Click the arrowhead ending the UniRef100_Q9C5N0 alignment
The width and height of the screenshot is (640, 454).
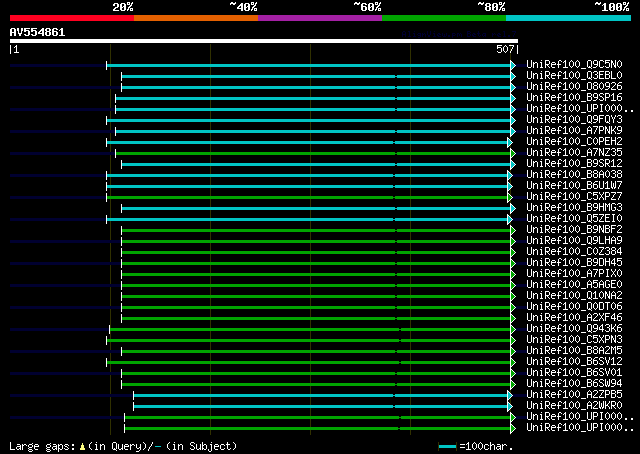(x=513, y=65)
